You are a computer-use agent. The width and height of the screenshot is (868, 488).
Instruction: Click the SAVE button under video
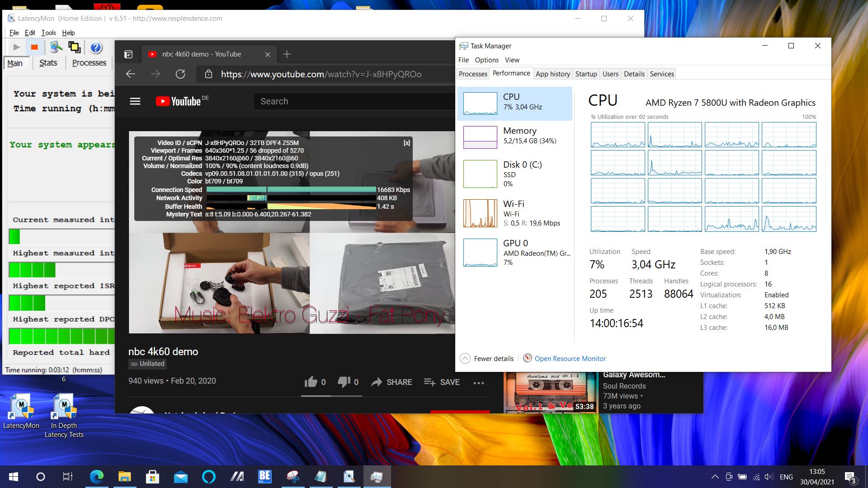click(442, 382)
